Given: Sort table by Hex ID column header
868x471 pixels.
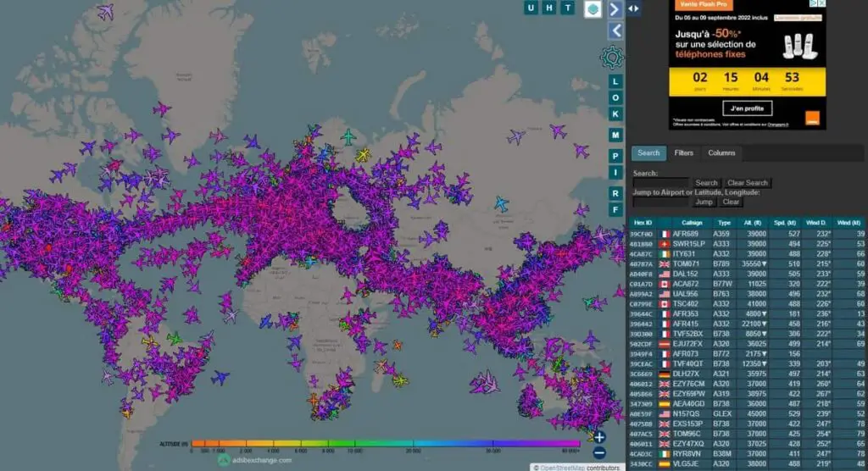Looking at the screenshot, I should tap(643, 223).
